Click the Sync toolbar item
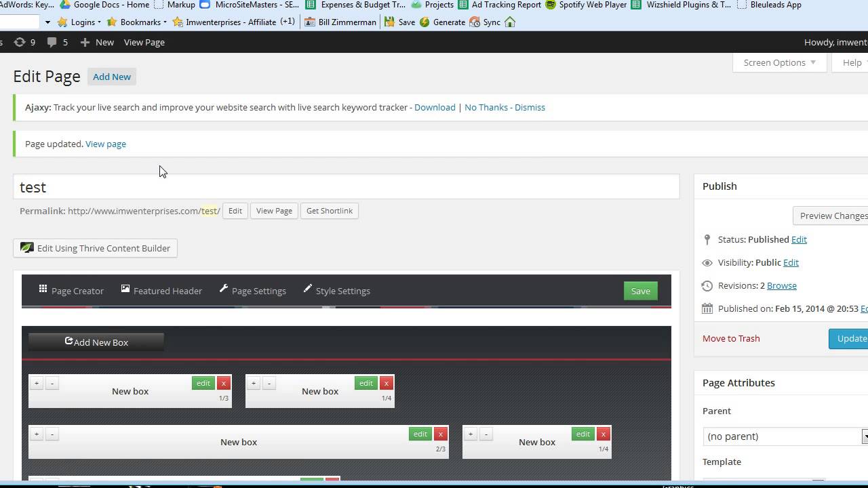 coord(485,22)
